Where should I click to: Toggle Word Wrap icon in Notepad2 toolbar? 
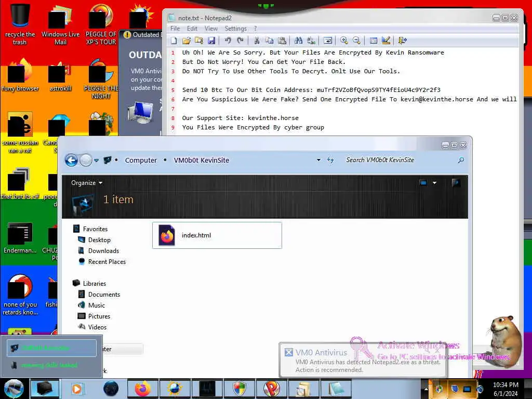tap(328, 41)
